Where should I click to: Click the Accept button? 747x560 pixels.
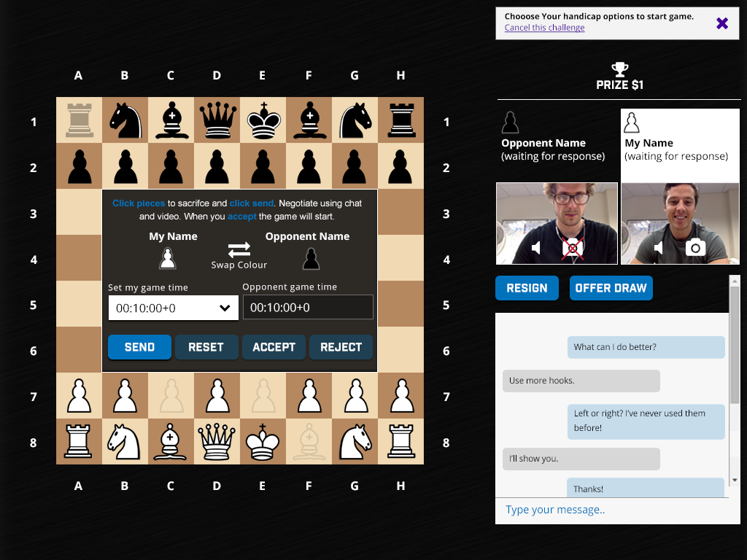click(274, 347)
